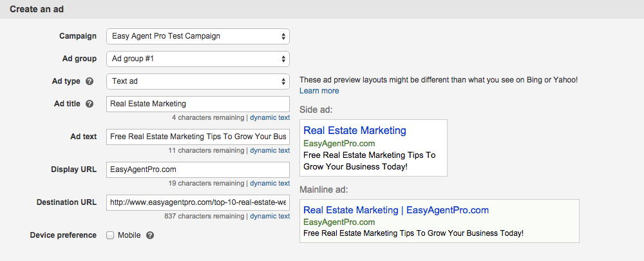Viewport: 644px width, 261px height.
Task: Focus the Destination URL input field
Action: point(198,202)
